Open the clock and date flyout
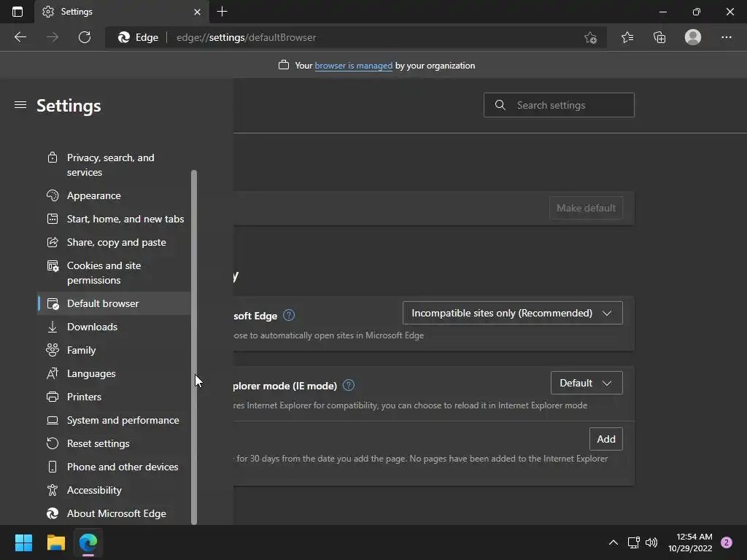This screenshot has height=560, width=747. (690, 542)
